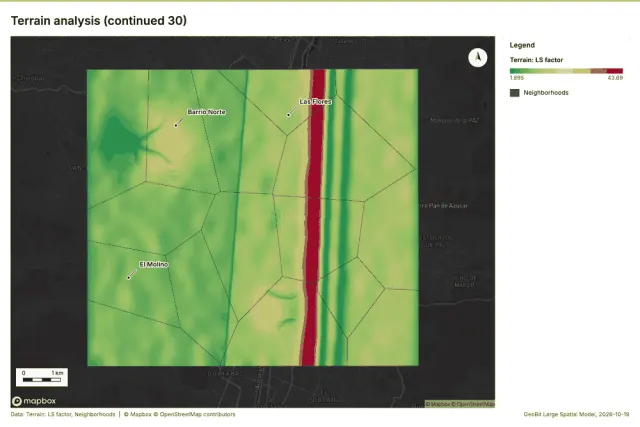This screenshot has width=640, height=427.
Task: Click the El Molino point marker
Action: pyautogui.click(x=129, y=278)
